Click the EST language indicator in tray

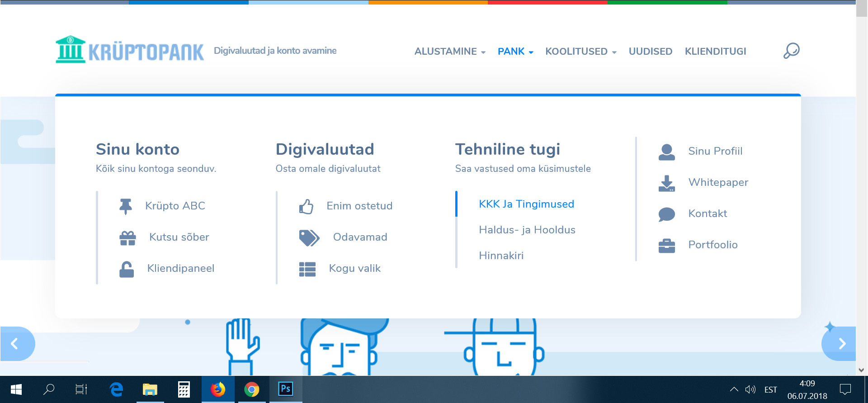[x=771, y=390]
